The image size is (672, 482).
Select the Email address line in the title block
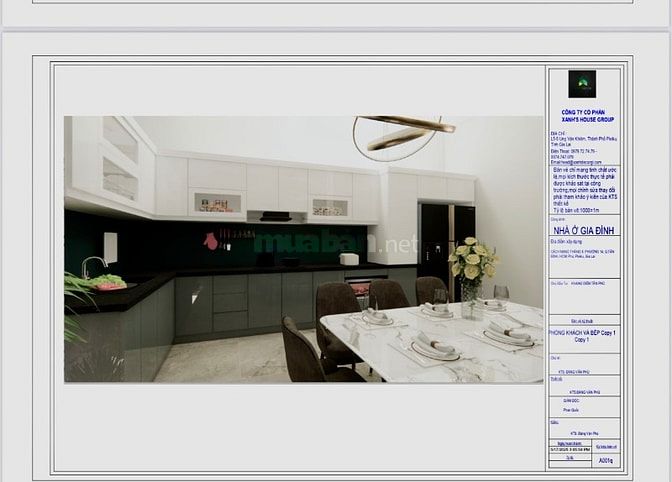576,162
